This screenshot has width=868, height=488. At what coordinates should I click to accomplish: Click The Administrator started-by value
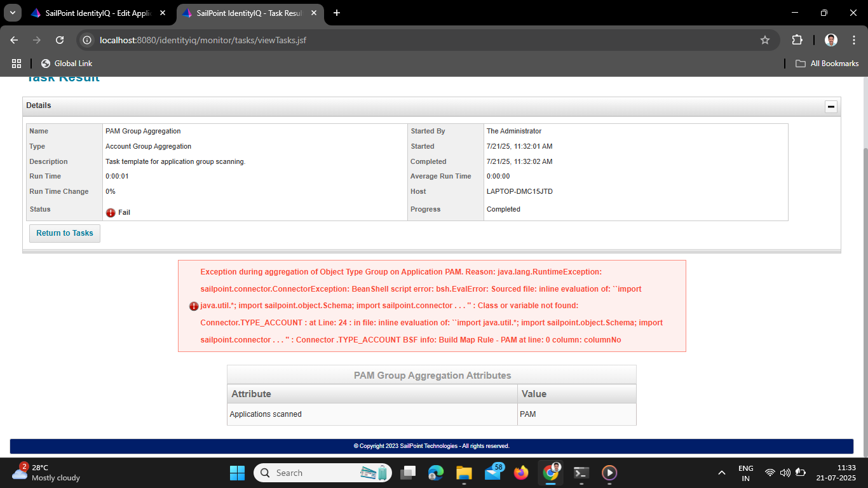pyautogui.click(x=514, y=131)
